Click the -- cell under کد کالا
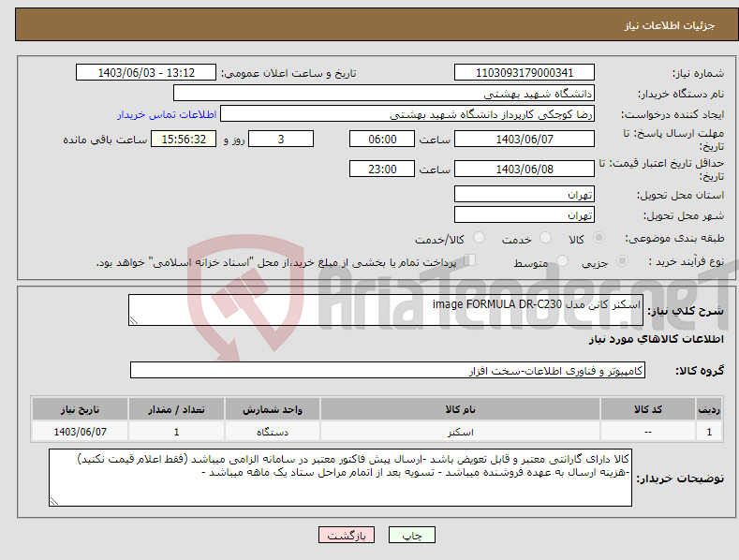The width and height of the screenshot is (739, 560). coord(647,432)
